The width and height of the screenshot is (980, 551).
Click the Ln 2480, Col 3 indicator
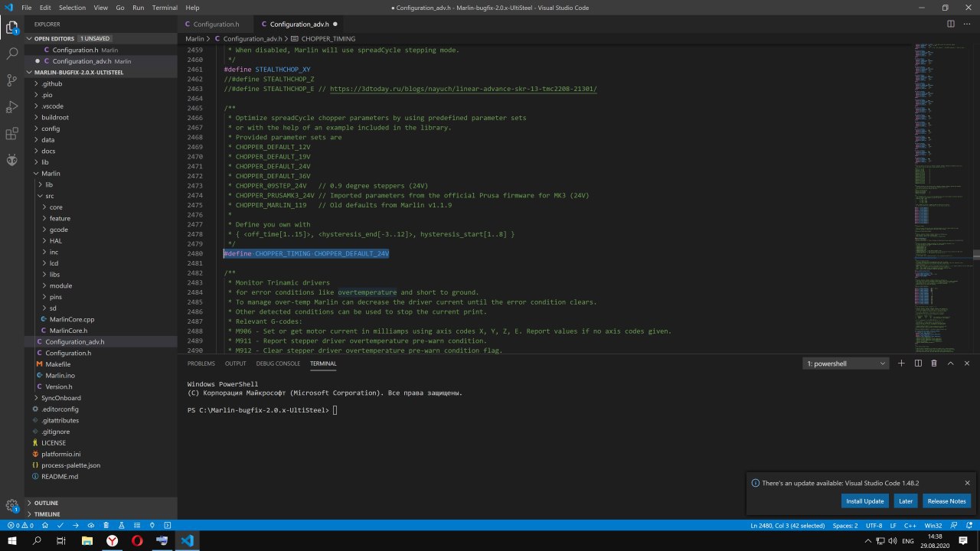click(x=788, y=526)
